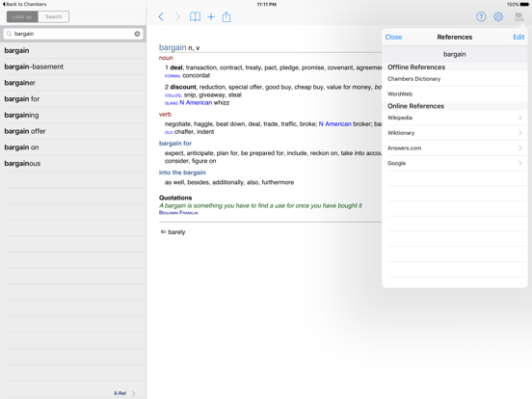Image resolution: width=532 pixels, height=399 pixels.
Task: Go forward with the right arrow icon
Action: click(x=177, y=16)
